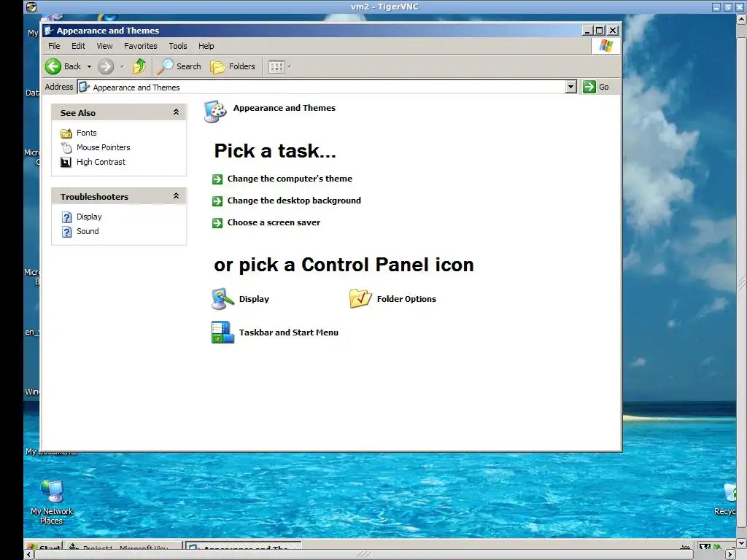Open the Folder Options label
The height and width of the screenshot is (560, 747).
coord(406,299)
